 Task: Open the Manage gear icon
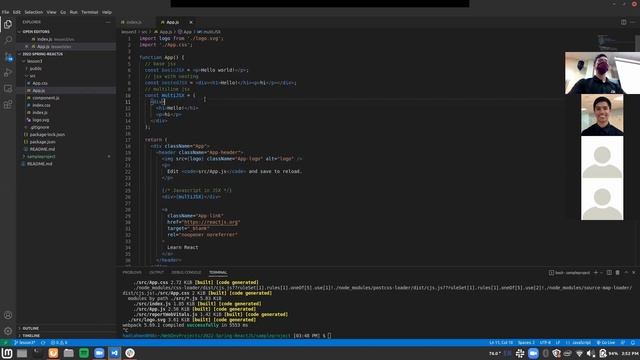coord(8,331)
